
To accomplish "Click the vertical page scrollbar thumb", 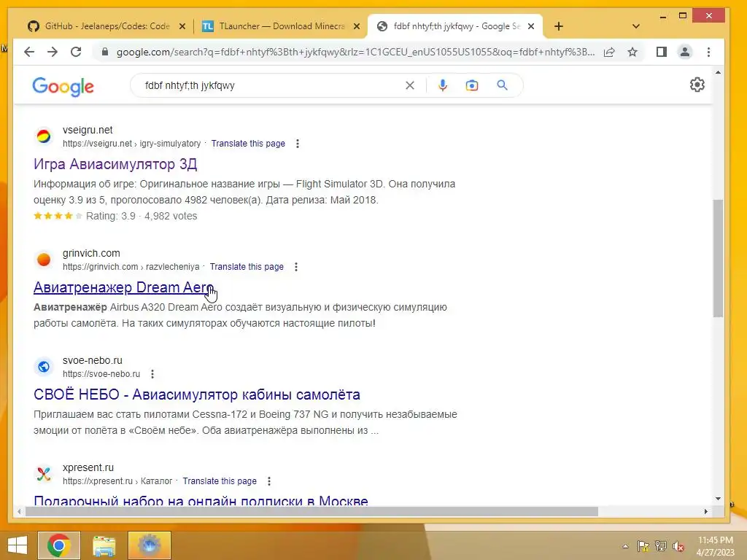I will (x=718, y=259).
